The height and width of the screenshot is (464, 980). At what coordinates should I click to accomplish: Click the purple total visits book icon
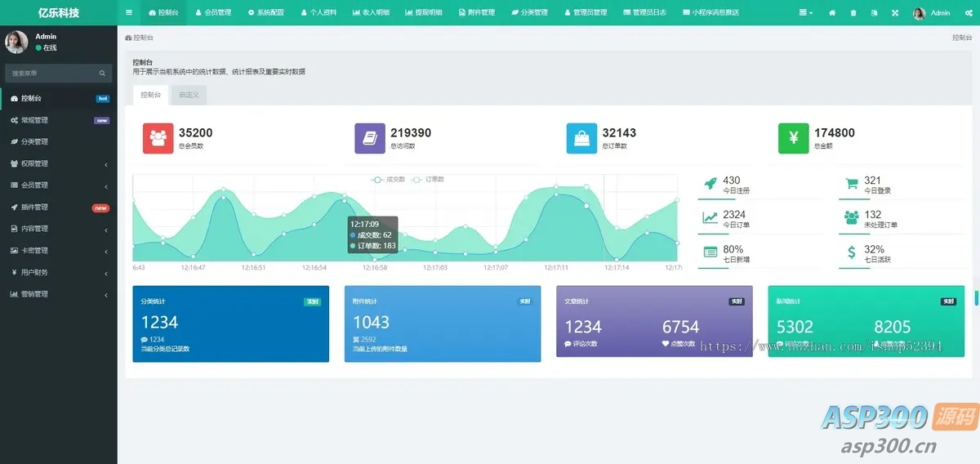370,138
